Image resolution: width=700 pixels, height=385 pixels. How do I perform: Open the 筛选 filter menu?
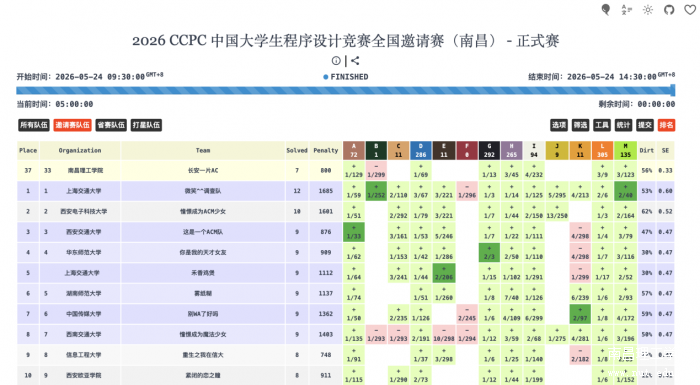point(580,125)
